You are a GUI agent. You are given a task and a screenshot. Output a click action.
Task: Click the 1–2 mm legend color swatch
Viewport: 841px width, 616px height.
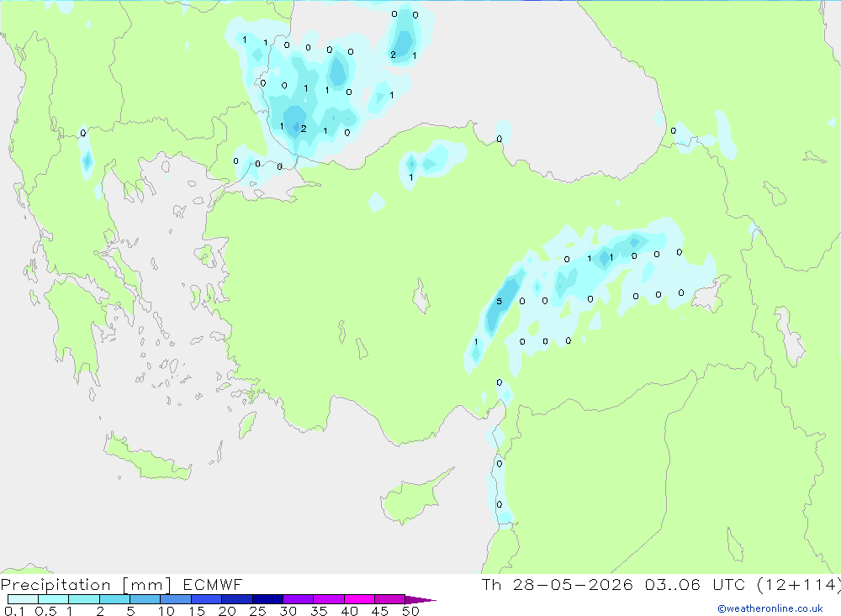[x=84, y=599]
